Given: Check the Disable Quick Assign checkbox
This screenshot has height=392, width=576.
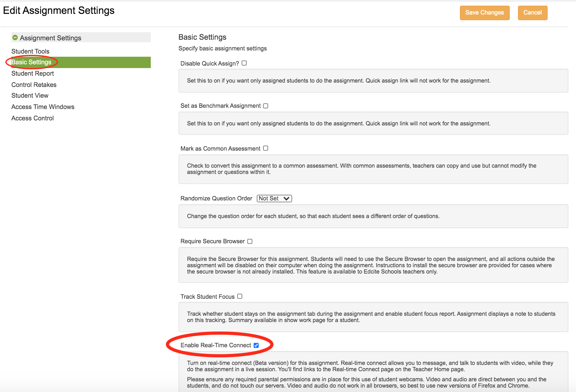Looking at the screenshot, I should [244, 63].
